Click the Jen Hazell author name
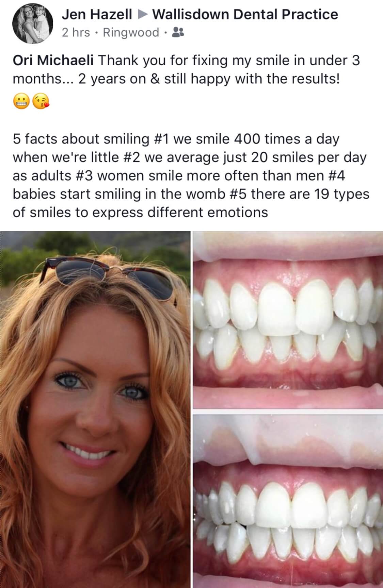The image size is (383, 588). 97,14
